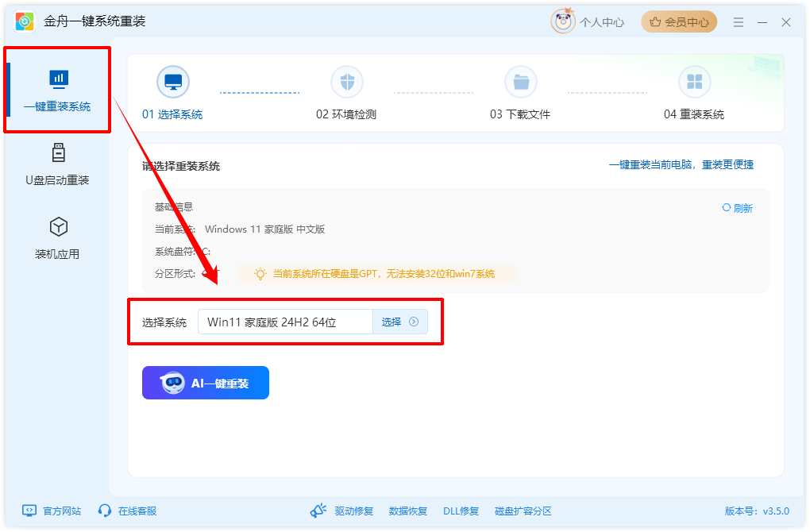Open 驱动修复 link

tap(354, 511)
